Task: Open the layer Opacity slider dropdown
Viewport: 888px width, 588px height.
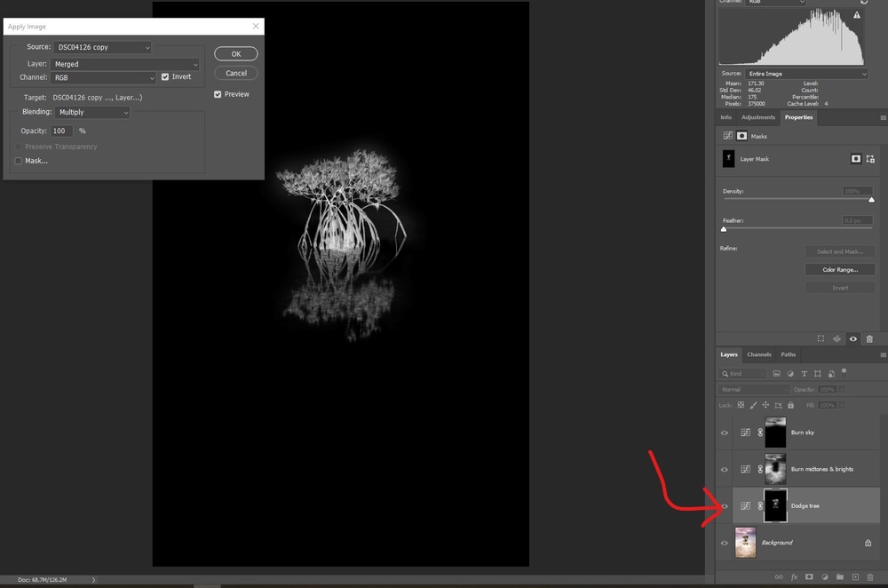Action: coord(842,390)
